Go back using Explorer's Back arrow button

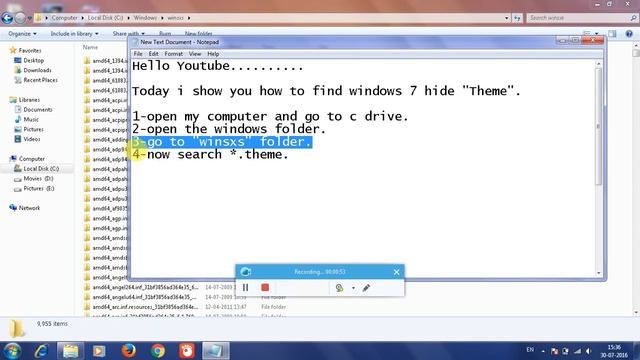(7, 18)
